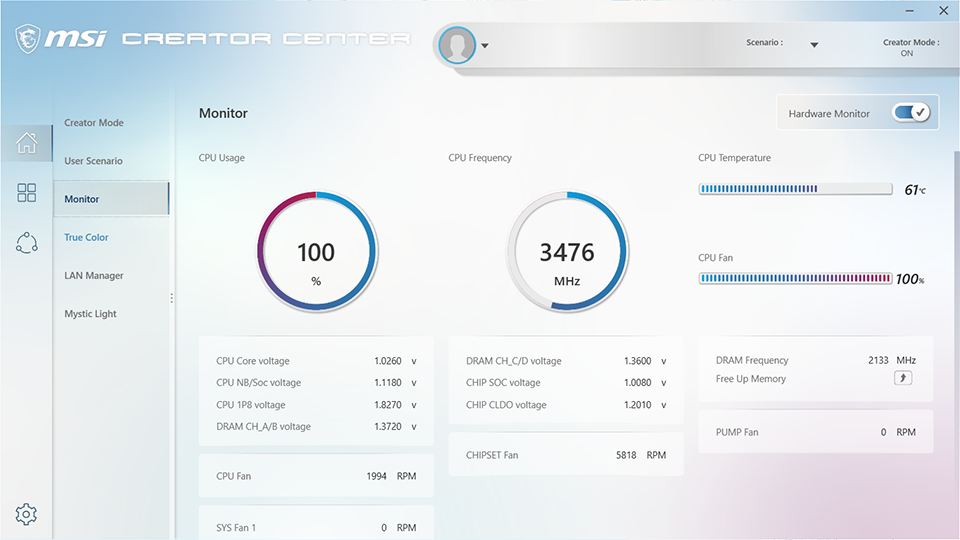This screenshot has height=540, width=960.
Task: Select User Scenario menu item
Action: (93, 161)
